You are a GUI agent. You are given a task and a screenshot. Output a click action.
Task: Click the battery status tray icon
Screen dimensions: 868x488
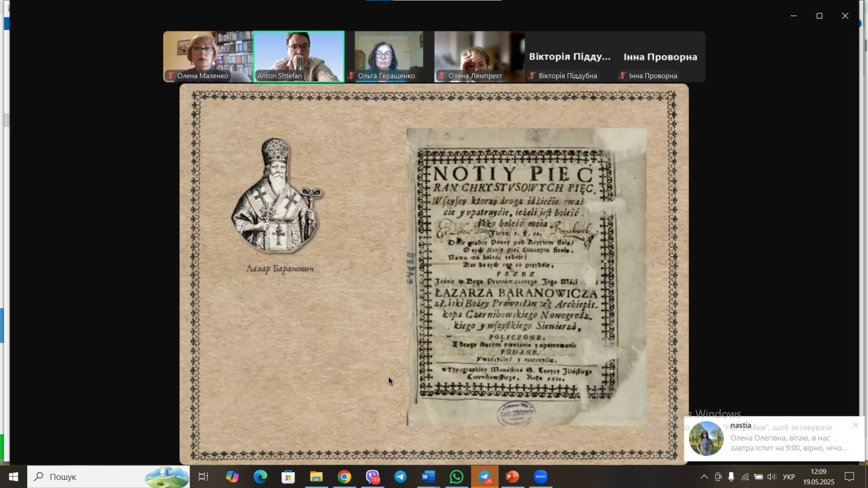pyautogui.click(x=758, y=477)
